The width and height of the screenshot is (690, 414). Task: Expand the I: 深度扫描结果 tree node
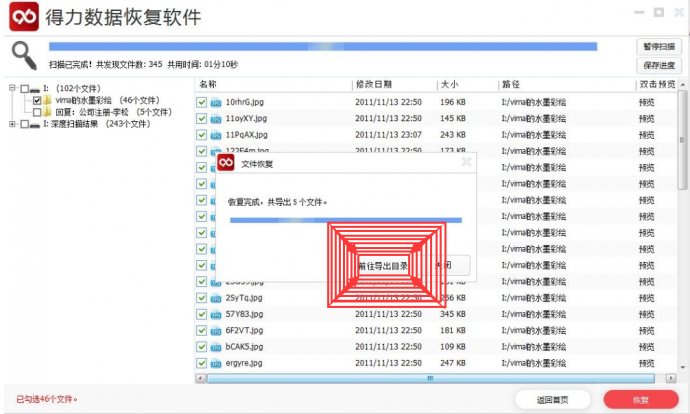[12, 124]
